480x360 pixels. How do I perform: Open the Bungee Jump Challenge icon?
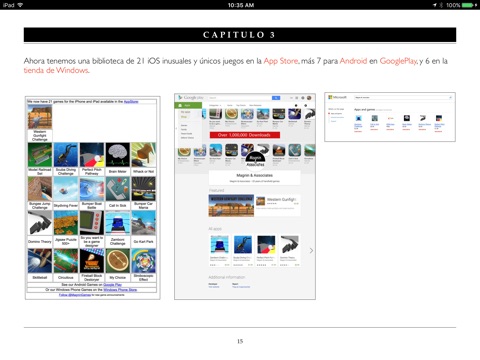pos(40,189)
